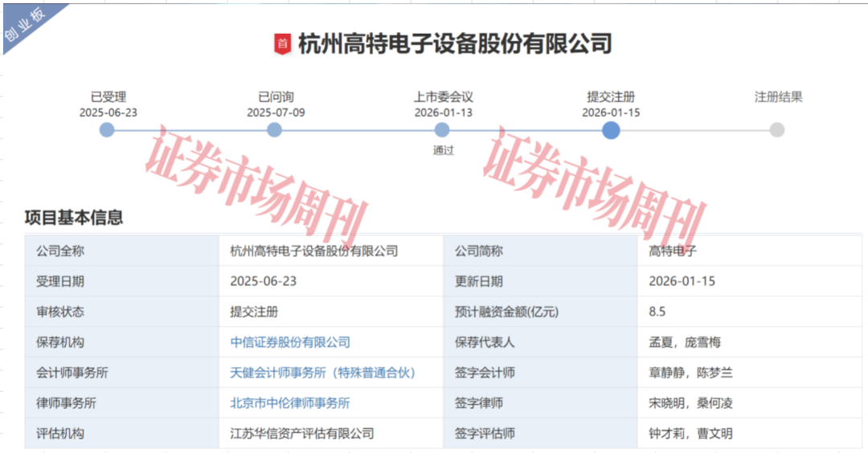868x453 pixels.
Task: Click the 签字会计师 label cell
Action: tap(540, 373)
